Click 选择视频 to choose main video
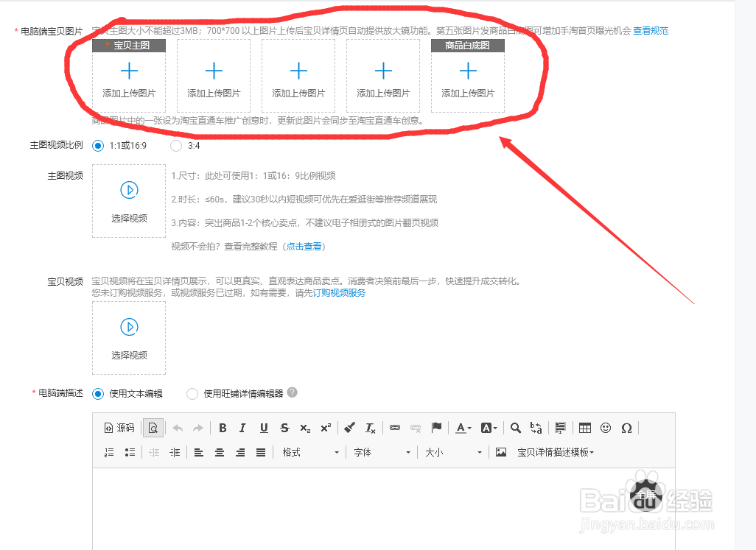This screenshot has width=756, height=550. pyautogui.click(x=129, y=200)
